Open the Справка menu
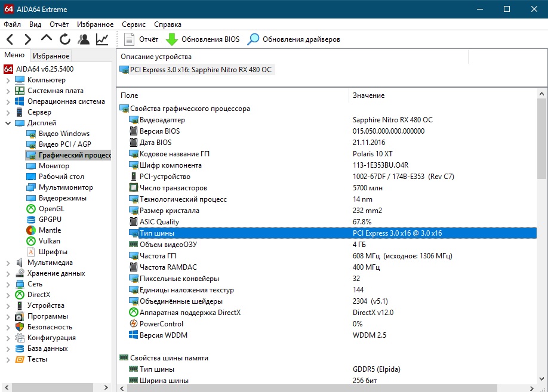 168,24
